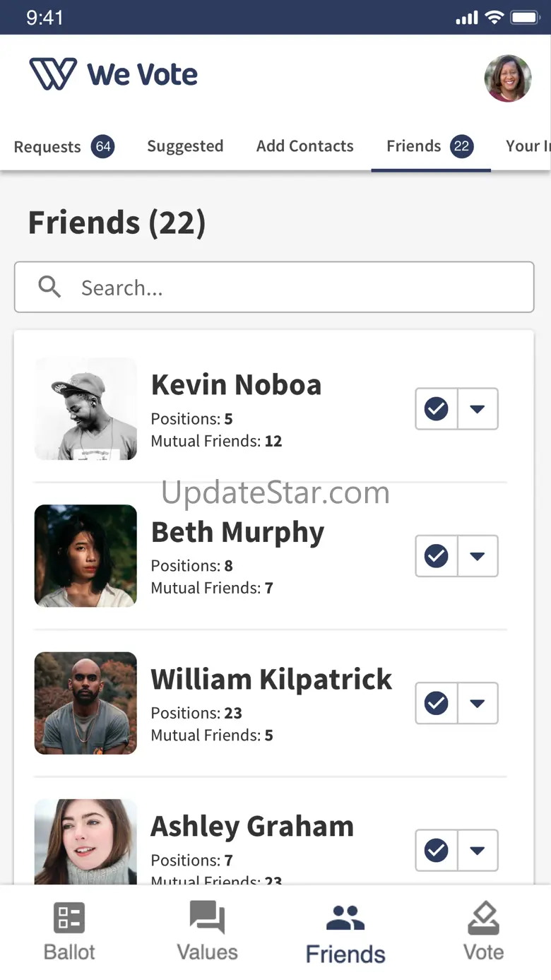Open the Values chat-bubble icon

[207, 917]
